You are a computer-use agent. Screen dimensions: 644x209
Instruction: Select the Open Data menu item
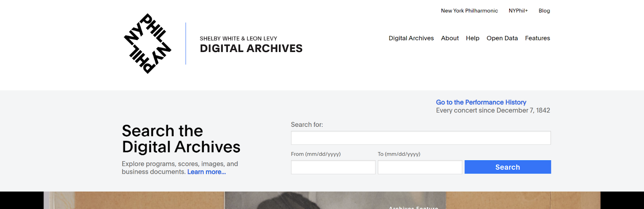click(502, 38)
